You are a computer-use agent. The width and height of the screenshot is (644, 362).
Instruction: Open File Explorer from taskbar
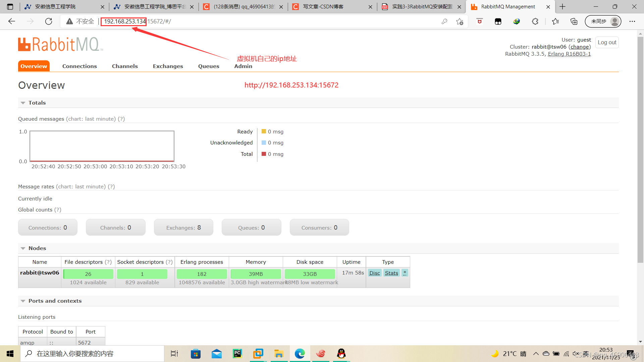[279, 354]
